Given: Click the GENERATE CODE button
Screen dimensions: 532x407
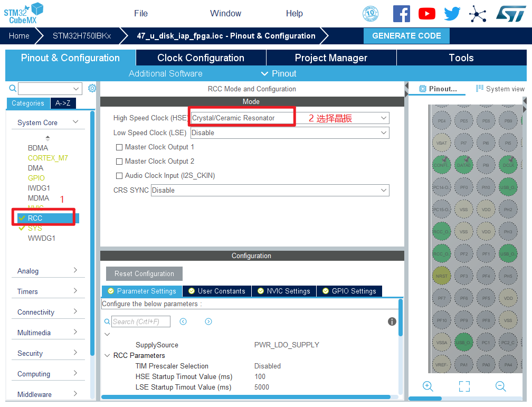Looking at the screenshot, I should [x=406, y=36].
